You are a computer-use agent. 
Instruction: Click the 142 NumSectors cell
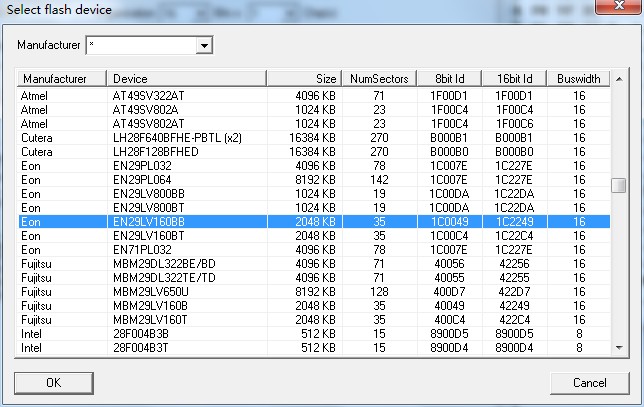coord(379,179)
